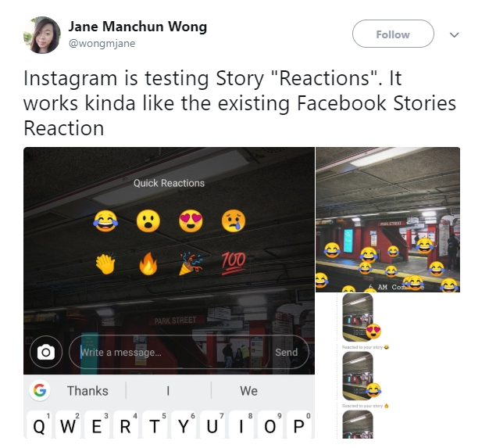View the station photo with laughing emojis
This screenshot has width=489, height=448.
387,220
